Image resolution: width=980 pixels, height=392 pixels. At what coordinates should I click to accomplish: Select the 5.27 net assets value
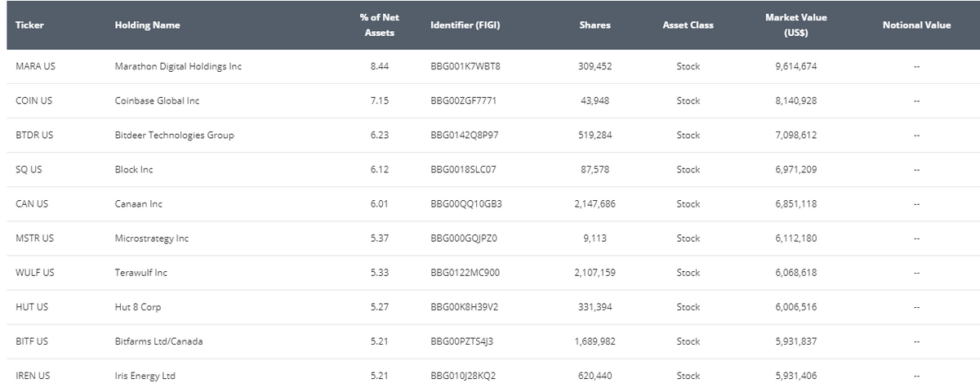(379, 307)
